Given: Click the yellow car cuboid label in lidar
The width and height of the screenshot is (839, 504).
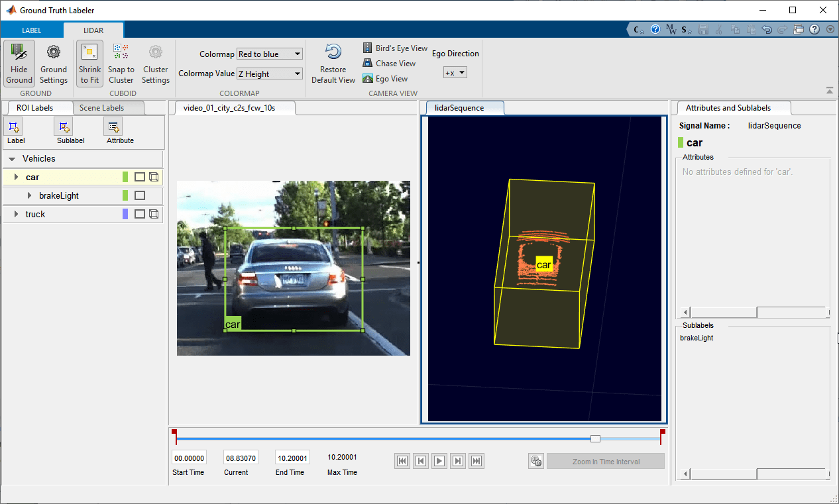Looking at the screenshot, I should pyautogui.click(x=543, y=264).
